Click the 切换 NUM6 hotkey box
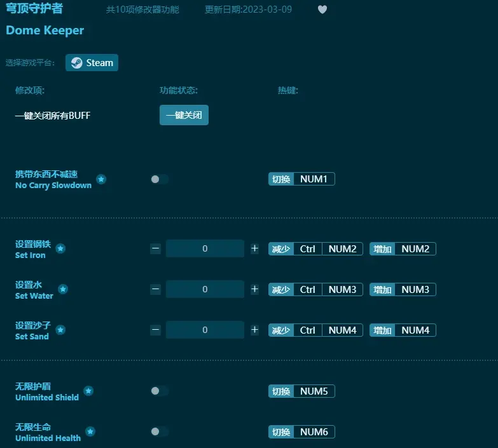This screenshot has height=448, width=498. pyautogui.click(x=301, y=432)
